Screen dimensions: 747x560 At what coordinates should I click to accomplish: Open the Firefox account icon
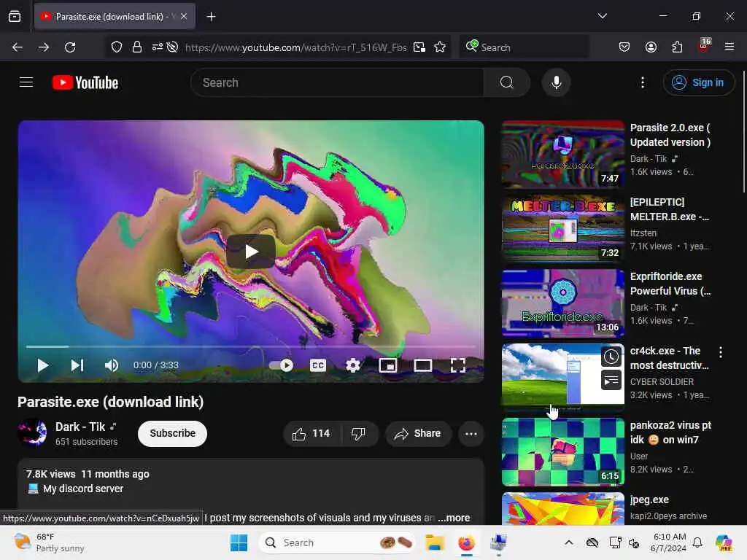[651, 47]
